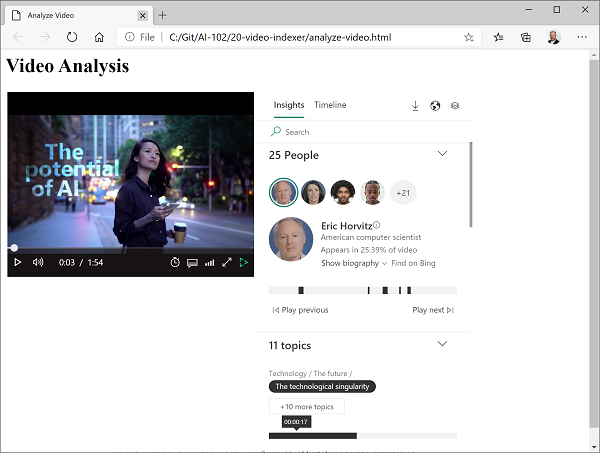Click Play next appearance

coord(433,310)
